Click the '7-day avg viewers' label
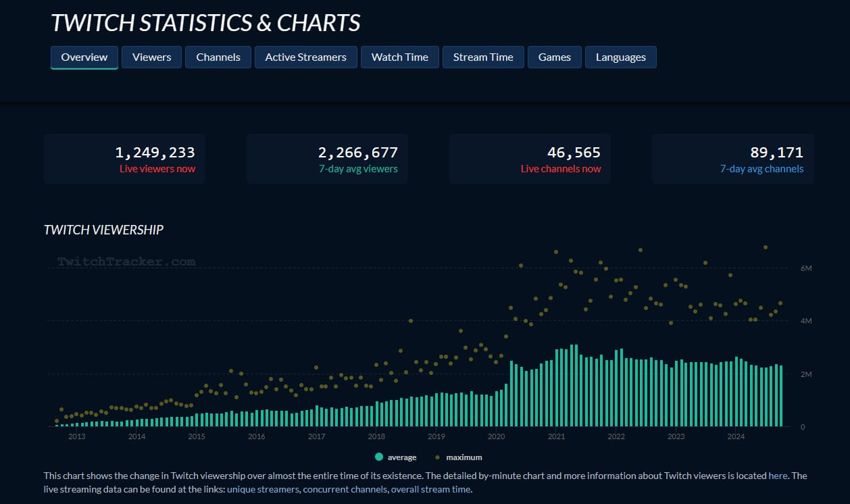This screenshot has height=504, width=850. 358,169
